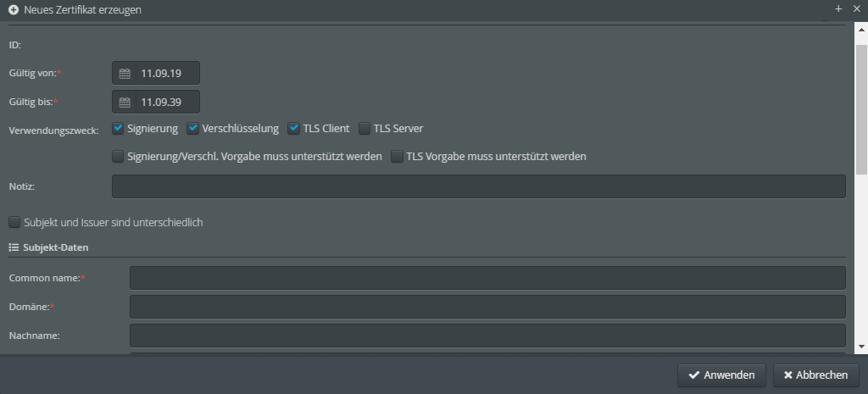Image resolution: width=868 pixels, height=394 pixels.
Task: Click into the Common name field
Action: pos(487,278)
